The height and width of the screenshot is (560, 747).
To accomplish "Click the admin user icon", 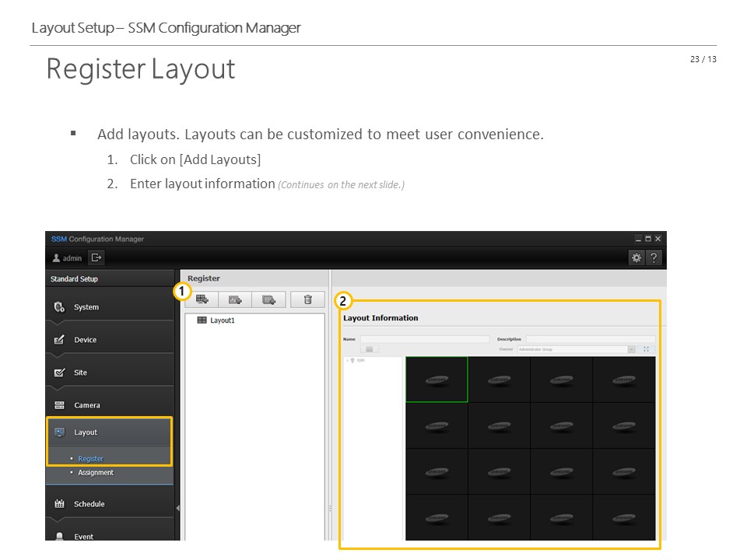I will point(56,258).
